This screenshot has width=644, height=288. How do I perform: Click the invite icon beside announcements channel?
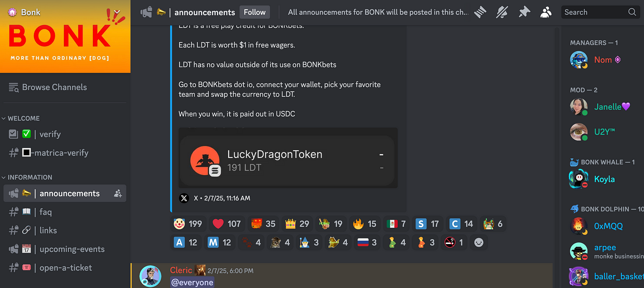[x=118, y=193]
